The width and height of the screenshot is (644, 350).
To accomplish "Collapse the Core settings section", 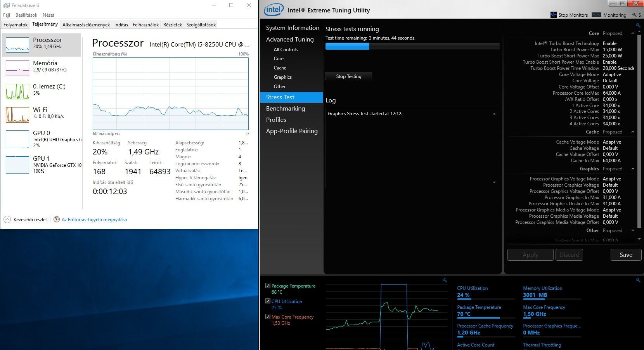I will pos(633,33).
